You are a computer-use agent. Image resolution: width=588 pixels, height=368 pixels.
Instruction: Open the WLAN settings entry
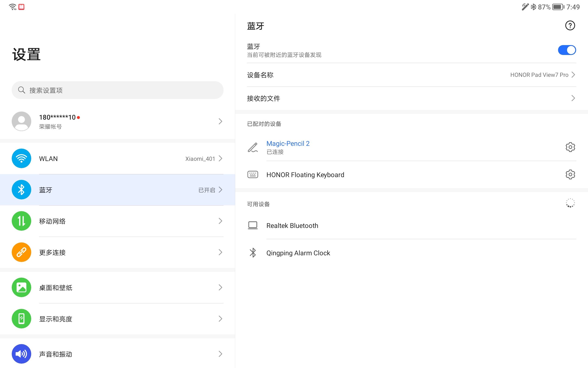pyautogui.click(x=117, y=158)
